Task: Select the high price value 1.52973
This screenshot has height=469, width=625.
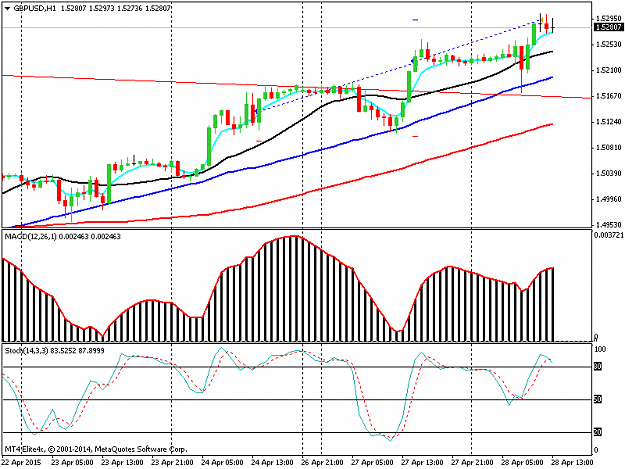Action: tap(103, 8)
